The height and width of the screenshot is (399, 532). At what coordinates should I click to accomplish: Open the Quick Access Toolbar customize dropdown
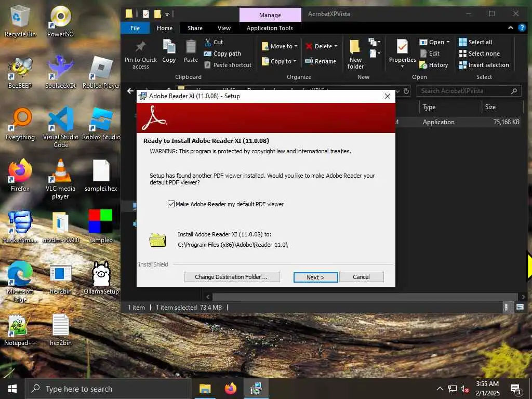(x=167, y=14)
